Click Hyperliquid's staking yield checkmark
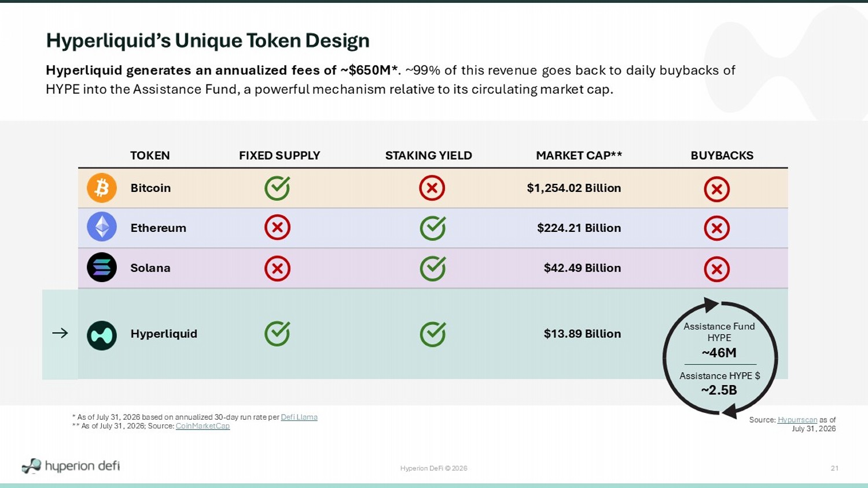The image size is (868, 488). pos(433,334)
